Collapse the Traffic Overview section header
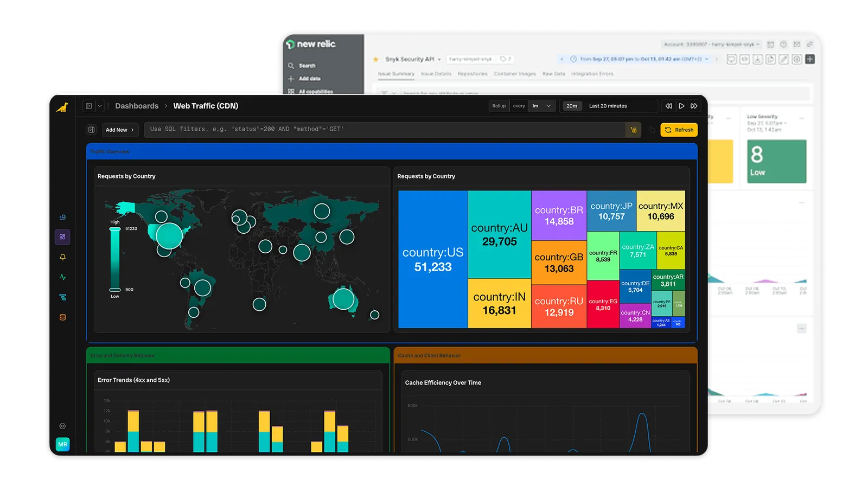The width and height of the screenshot is (868, 486). point(392,151)
